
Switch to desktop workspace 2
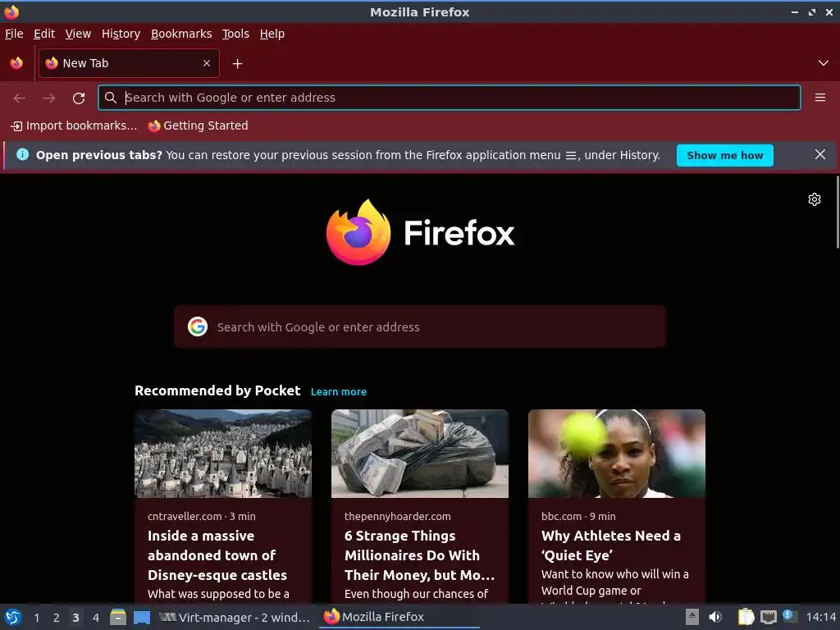56,618
